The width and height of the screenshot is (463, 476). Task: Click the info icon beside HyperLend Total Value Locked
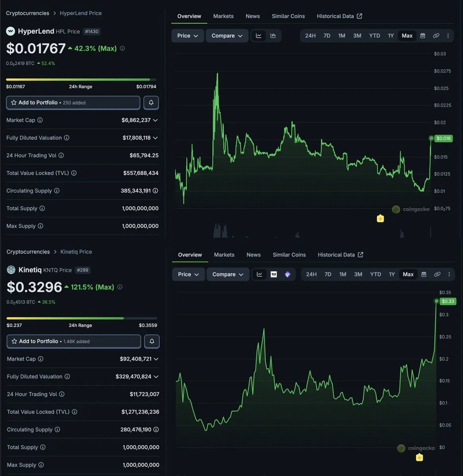tap(74, 173)
